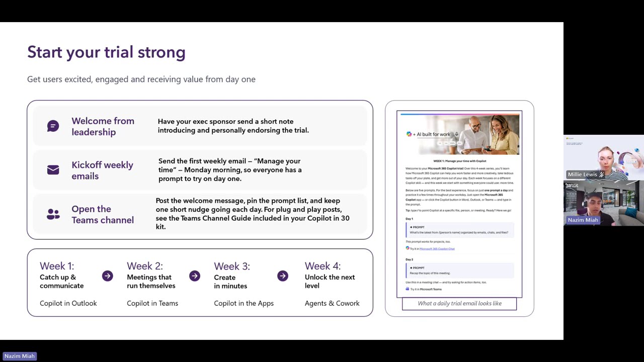Click the arrow icon between Week 1 and Week 2
The height and width of the screenshot is (362, 644).
pyautogui.click(x=108, y=276)
